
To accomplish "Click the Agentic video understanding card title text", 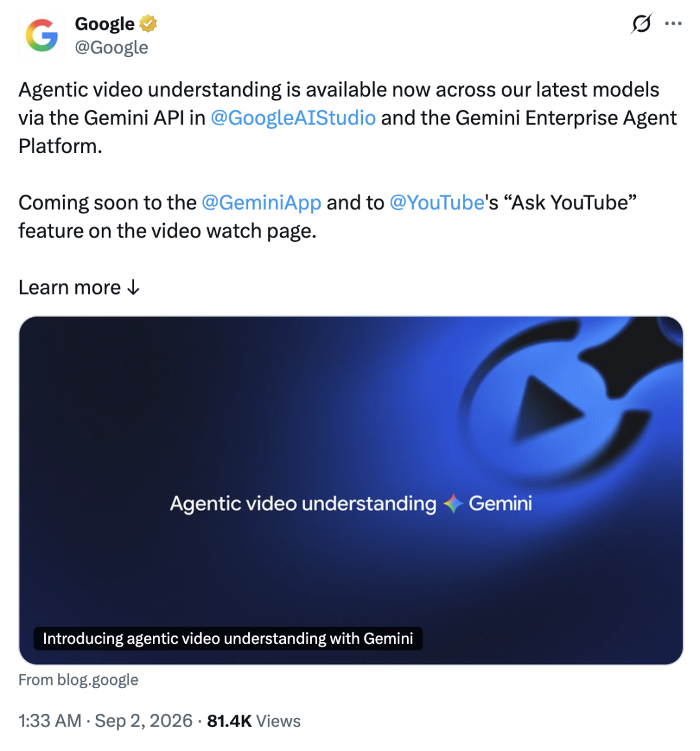I will (x=303, y=504).
